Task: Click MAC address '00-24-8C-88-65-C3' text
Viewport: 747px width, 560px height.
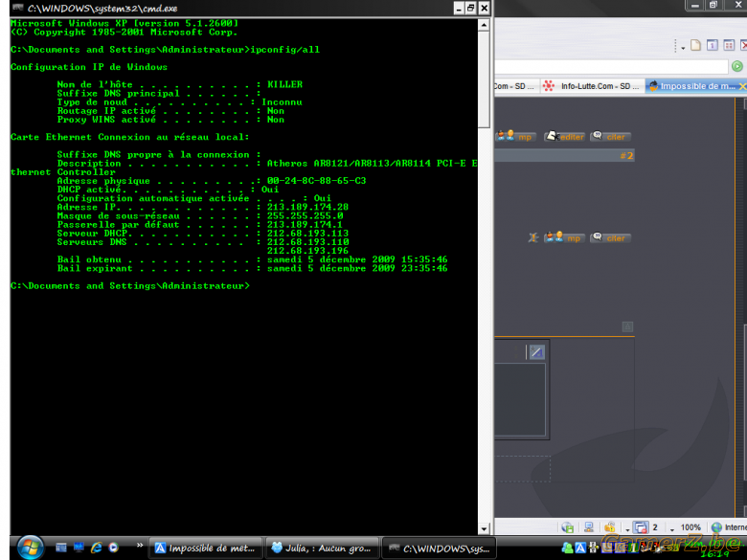Action: coord(316,181)
